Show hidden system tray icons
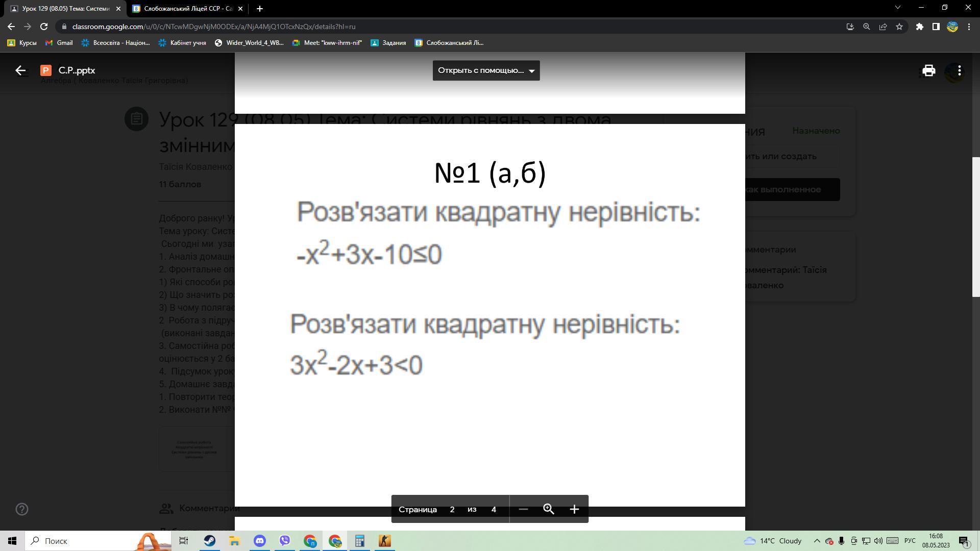The image size is (980, 551). 817,541
